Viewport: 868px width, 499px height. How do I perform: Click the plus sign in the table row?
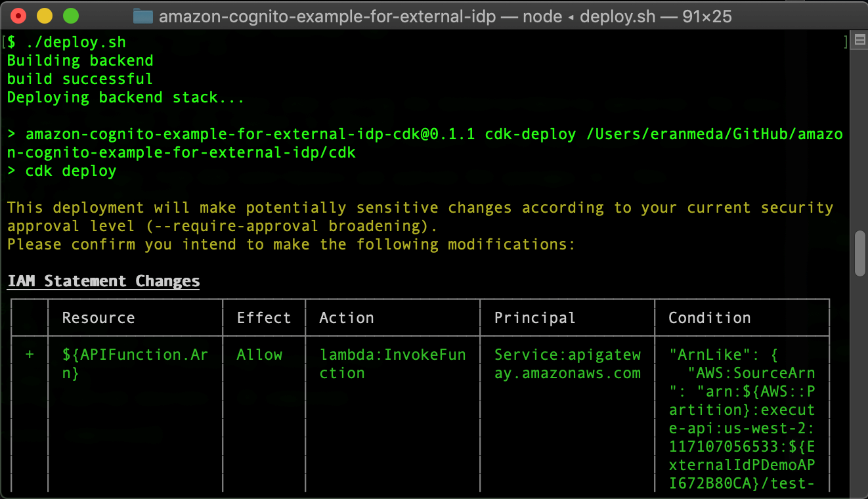coord(30,355)
